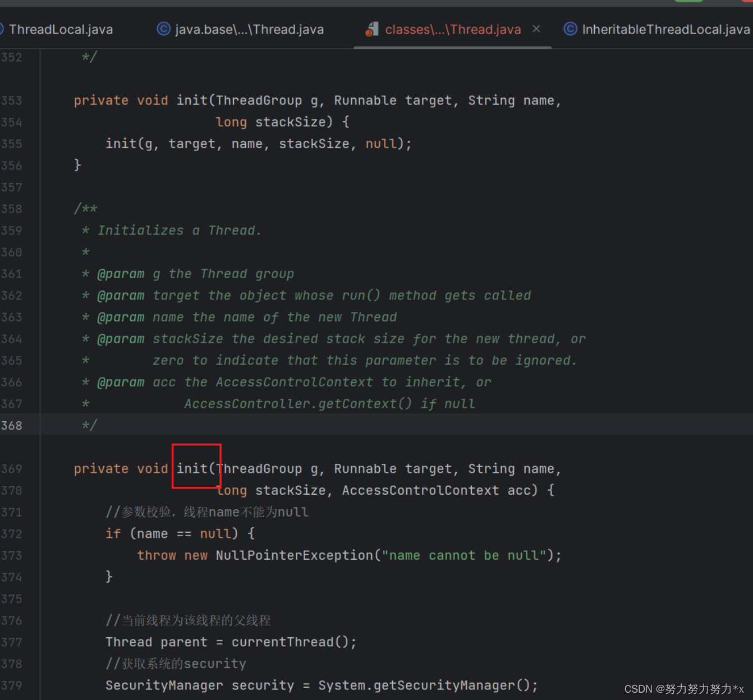Screen dimensions: 753x700
Task: Click line number 368 in the gutter
Action: click(x=12, y=425)
